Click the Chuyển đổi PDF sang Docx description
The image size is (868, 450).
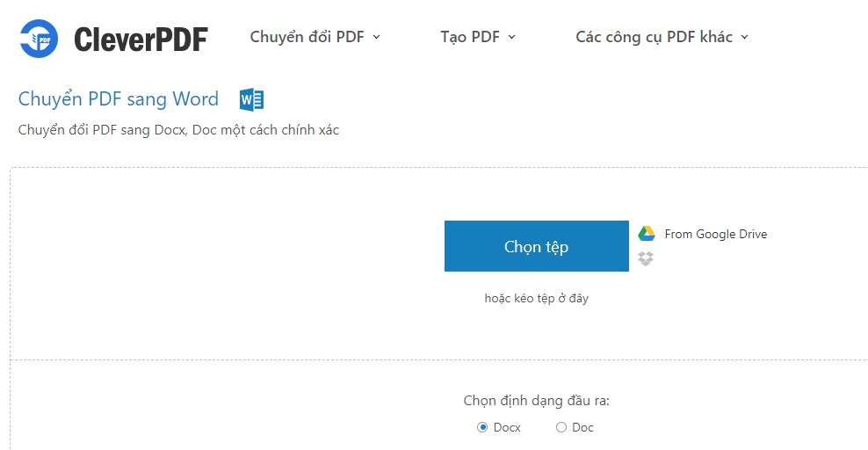[x=178, y=130]
